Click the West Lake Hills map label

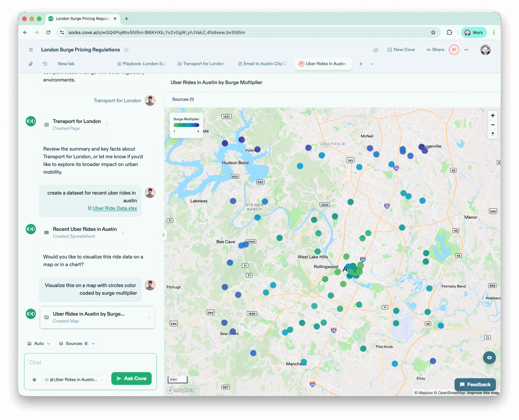[313, 257]
